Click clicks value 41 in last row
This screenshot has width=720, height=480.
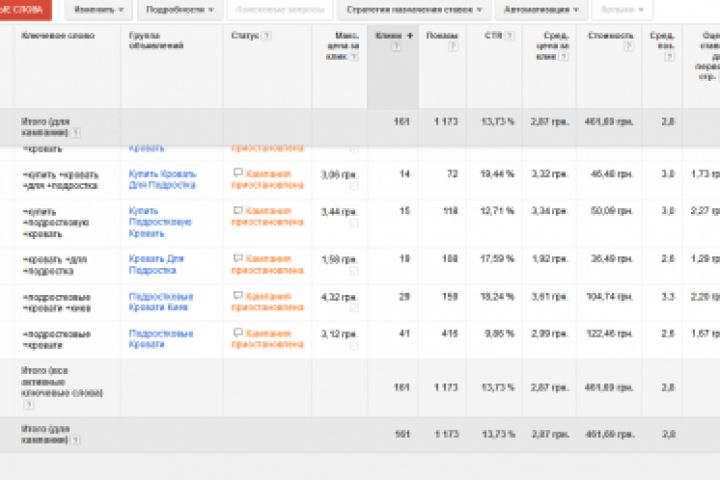point(404,333)
